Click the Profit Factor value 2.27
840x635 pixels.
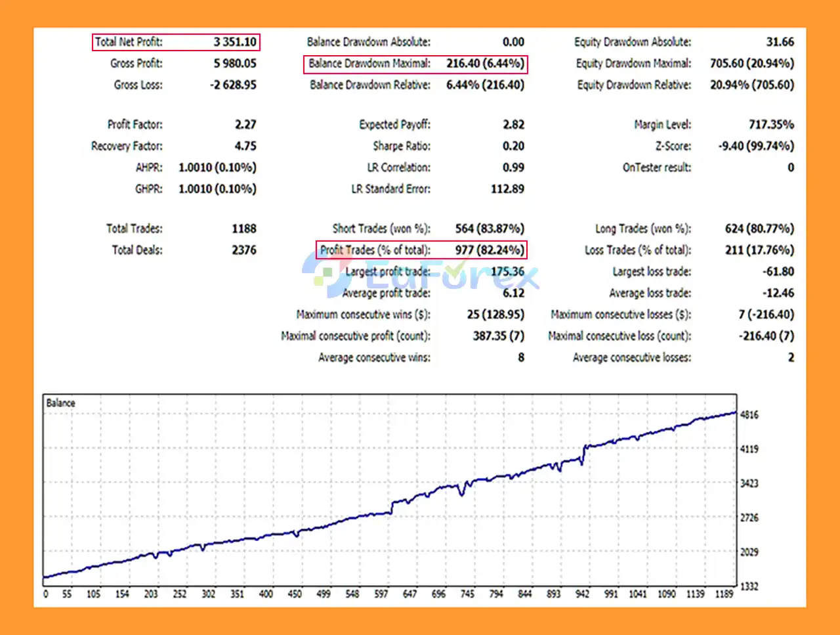[245, 125]
